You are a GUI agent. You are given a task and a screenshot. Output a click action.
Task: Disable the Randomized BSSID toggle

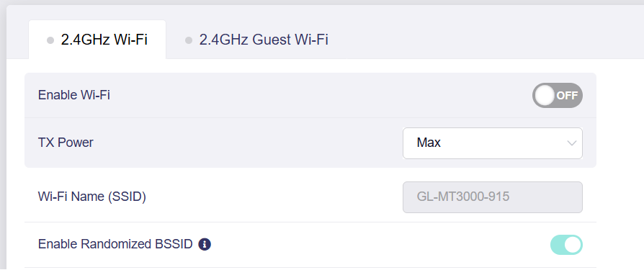(x=566, y=245)
